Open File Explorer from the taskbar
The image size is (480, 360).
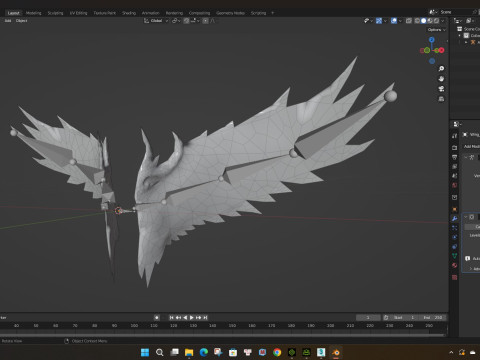(189, 352)
